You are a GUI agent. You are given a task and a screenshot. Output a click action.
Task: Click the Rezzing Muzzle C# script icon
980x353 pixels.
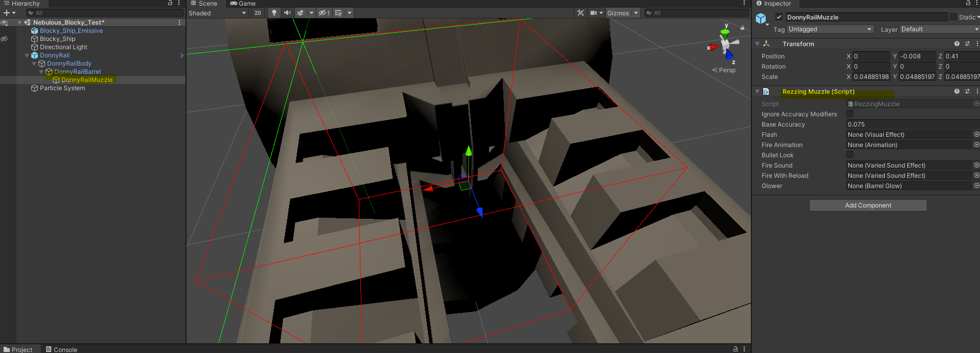[766, 92]
